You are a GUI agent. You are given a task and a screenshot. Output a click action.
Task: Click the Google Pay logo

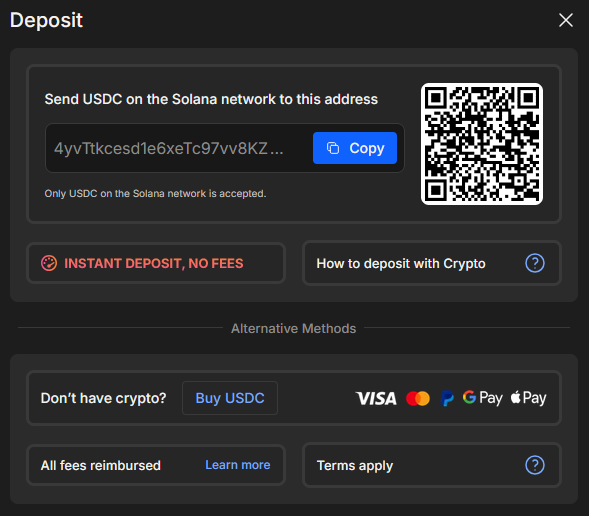tap(483, 398)
